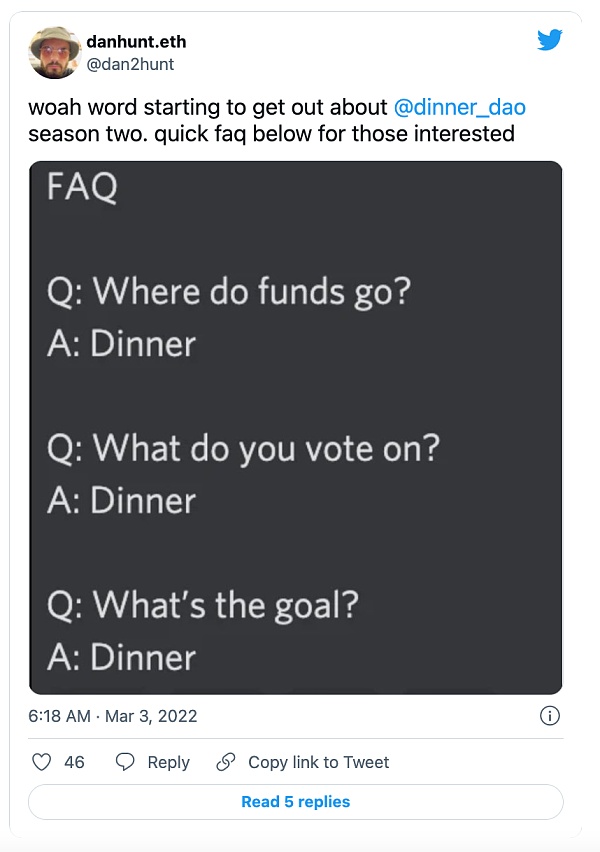This screenshot has height=852, width=600.
Task: Open the Twitter info circle icon
Action: pos(549,716)
